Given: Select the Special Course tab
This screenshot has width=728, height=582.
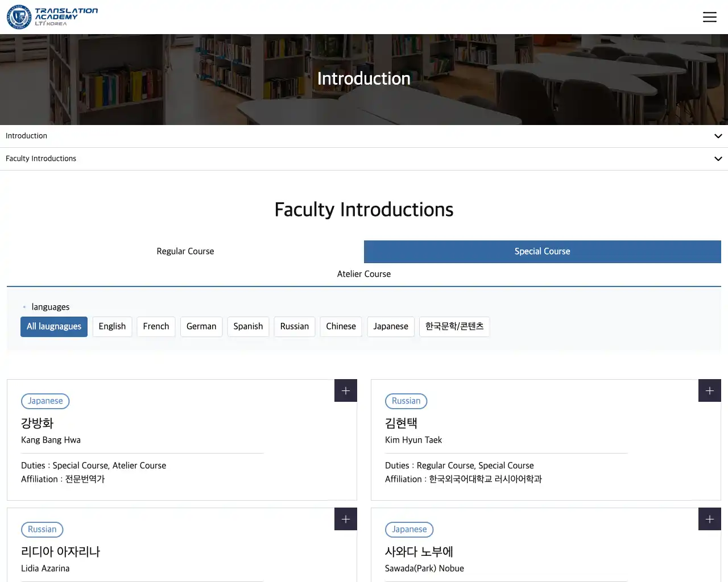Looking at the screenshot, I should tap(542, 251).
